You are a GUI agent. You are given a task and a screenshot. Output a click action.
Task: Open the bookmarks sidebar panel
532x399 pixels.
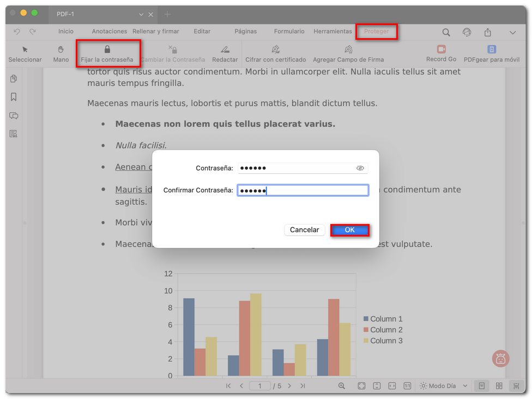click(x=13, y=97)
